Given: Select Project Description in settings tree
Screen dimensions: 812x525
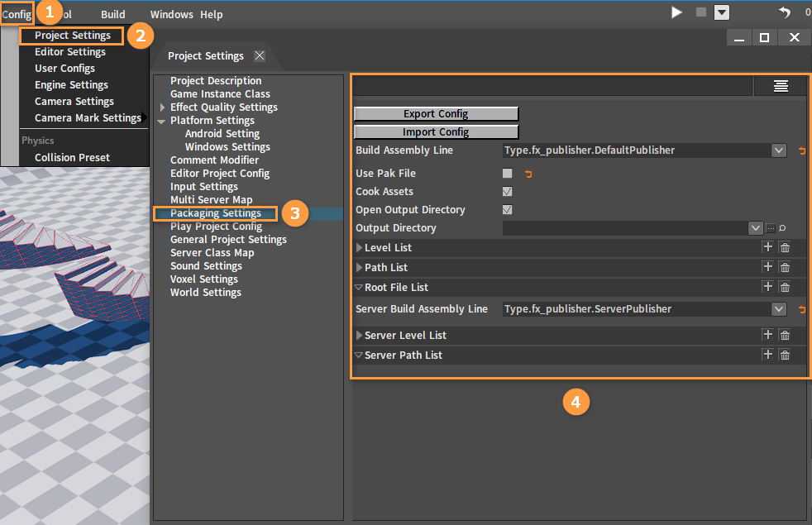Looking at the screenshot, I should tap(216, 81).
